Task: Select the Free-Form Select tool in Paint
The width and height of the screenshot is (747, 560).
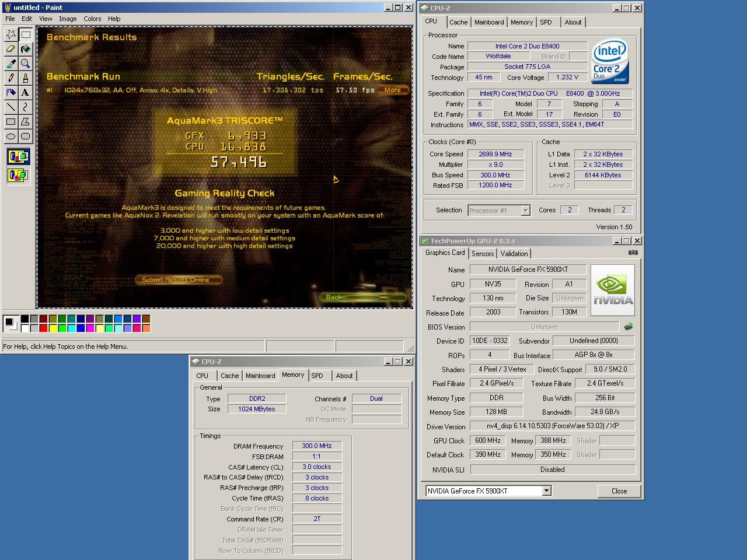Action: (11, 34)
